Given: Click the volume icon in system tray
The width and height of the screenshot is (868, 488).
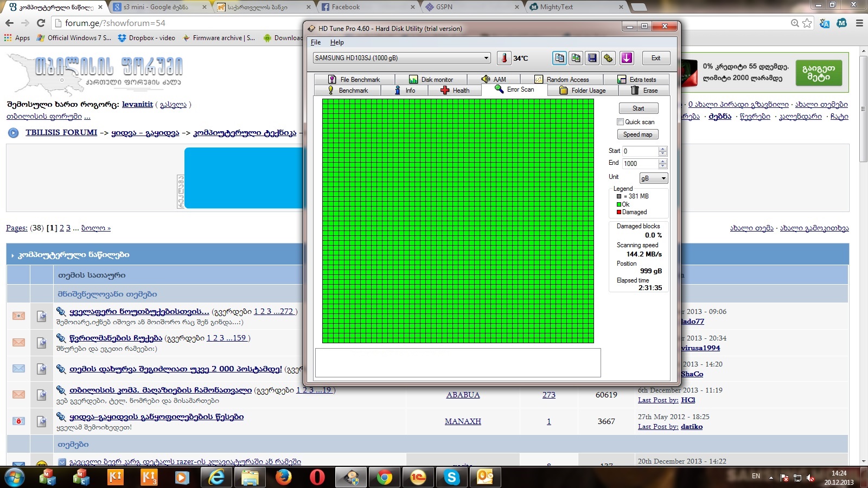Looking at the screenshot, I should point(810,478).
